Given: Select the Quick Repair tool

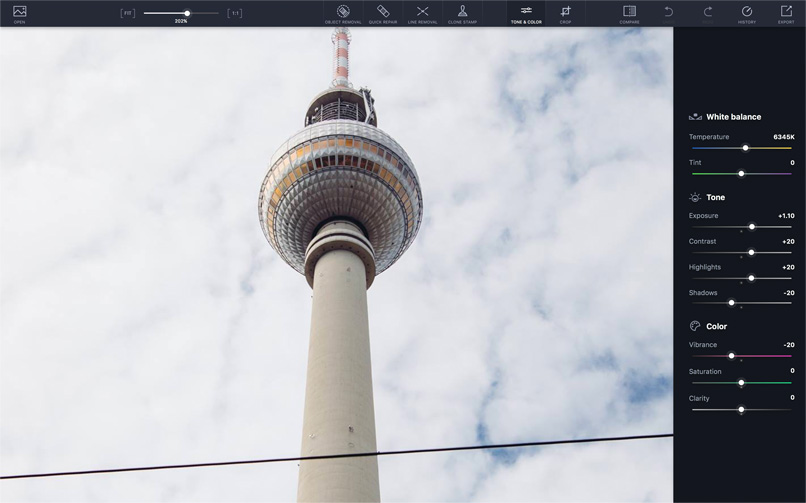Looking at the screenshot, I should pos(383,14).
